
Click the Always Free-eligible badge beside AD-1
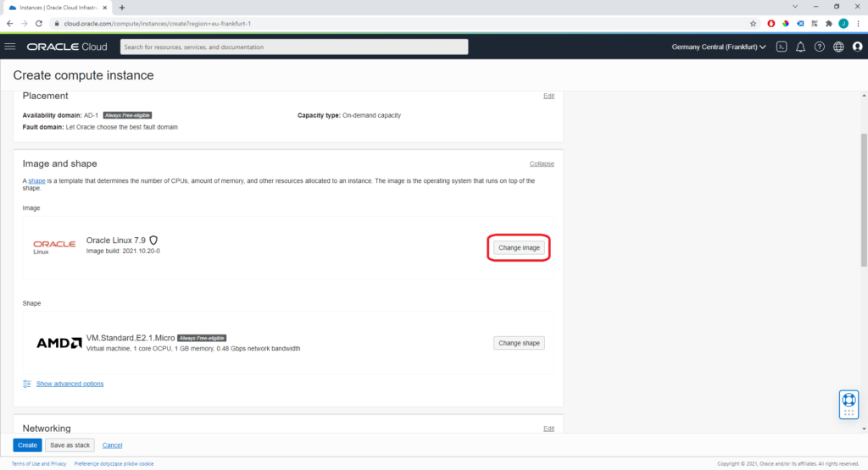[x=127, y=115]
